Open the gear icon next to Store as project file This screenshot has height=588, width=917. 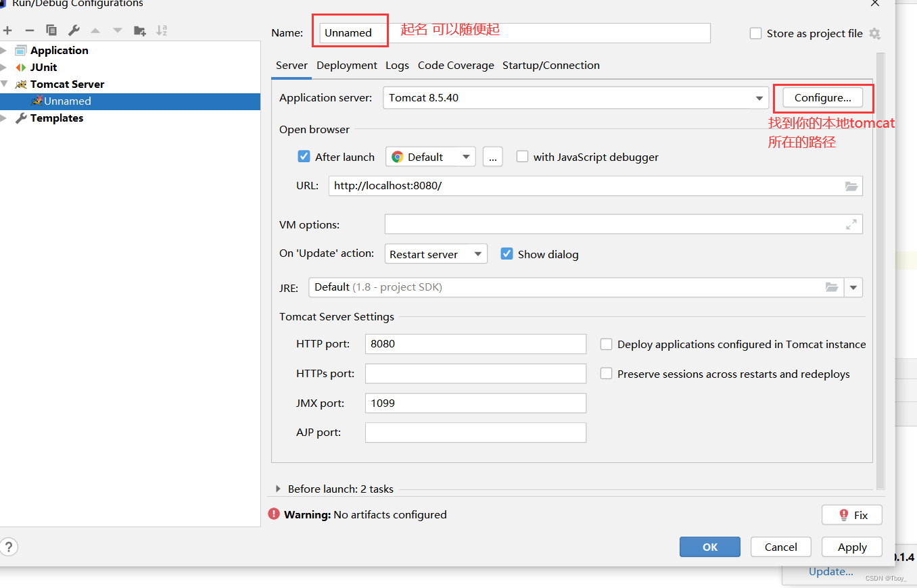874,33
